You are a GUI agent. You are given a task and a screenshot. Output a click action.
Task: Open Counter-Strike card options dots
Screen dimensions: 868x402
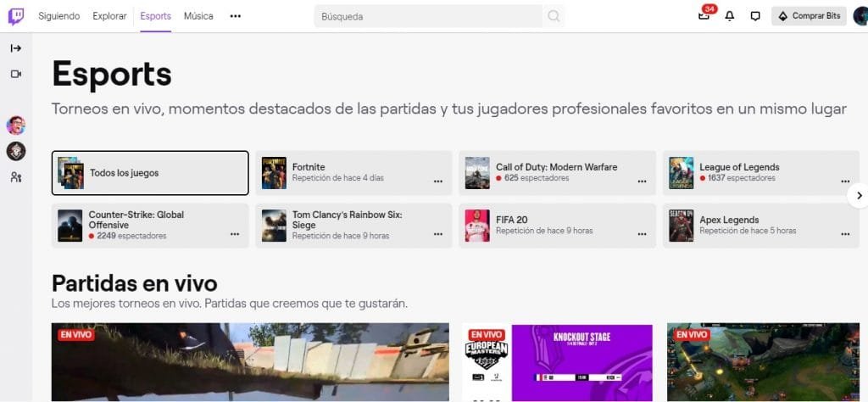[x=235, y=234]
